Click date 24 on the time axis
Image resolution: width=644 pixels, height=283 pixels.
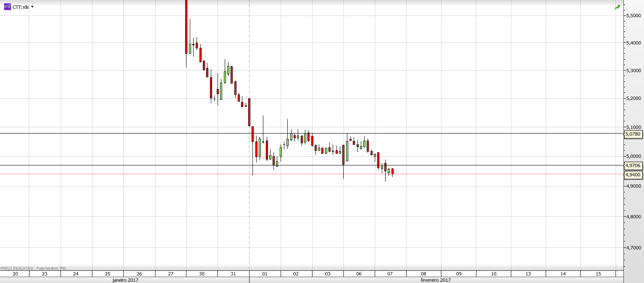(76, 274)
